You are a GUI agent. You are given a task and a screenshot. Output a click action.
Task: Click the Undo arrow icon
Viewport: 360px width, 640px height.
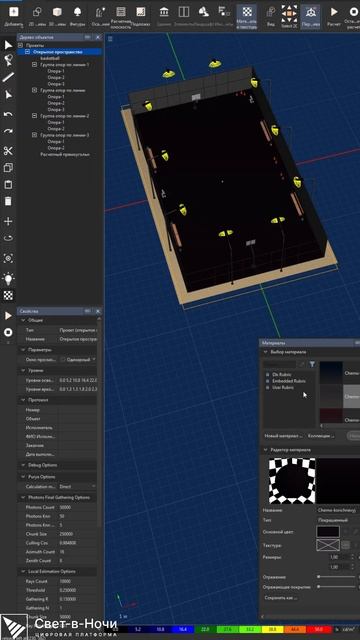click(8, 114)
